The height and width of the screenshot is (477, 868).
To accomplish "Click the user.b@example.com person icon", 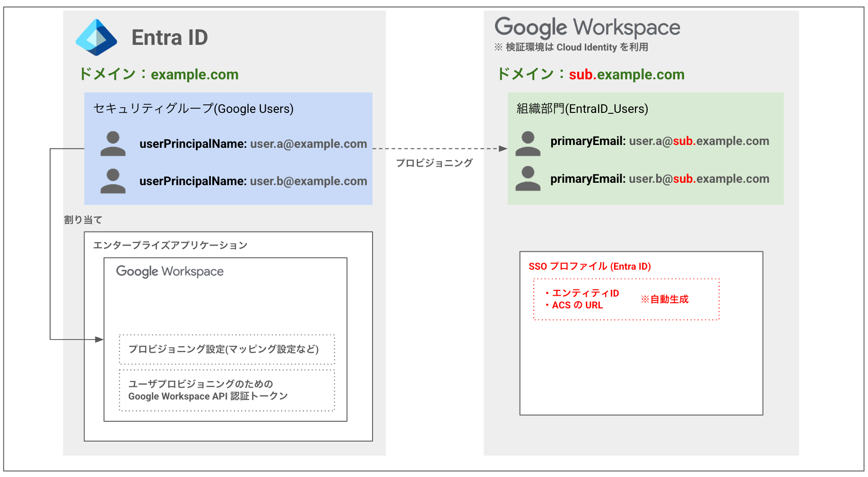I will pos(113,181).
